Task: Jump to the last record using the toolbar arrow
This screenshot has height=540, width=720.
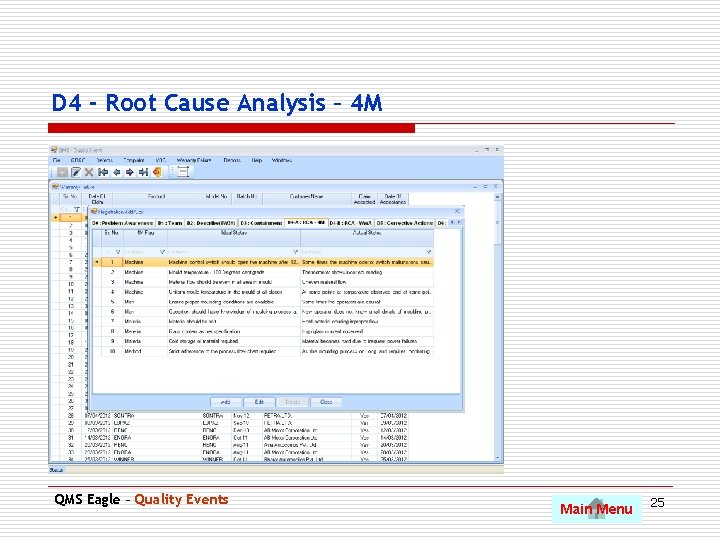Action: (143, 172)
